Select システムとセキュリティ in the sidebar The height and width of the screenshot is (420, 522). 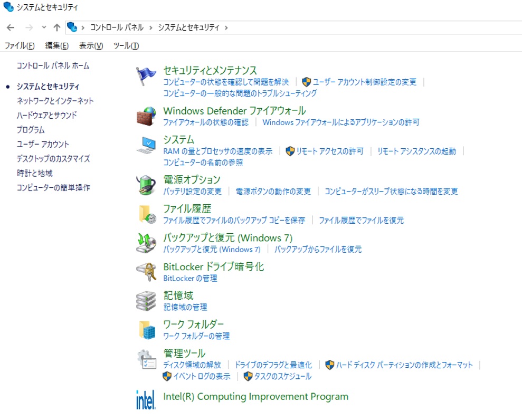click(48, 87)
